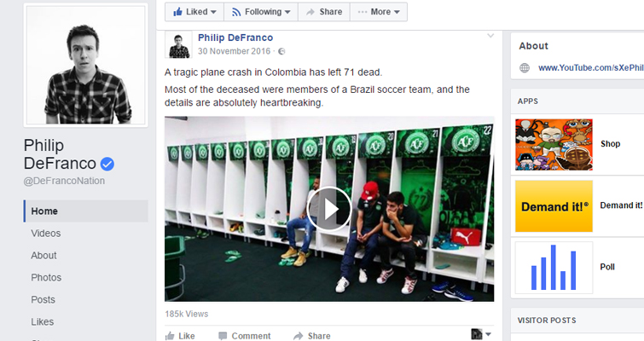Expand the More options dropdown
The image size is (644, 341).
[378, 12]
